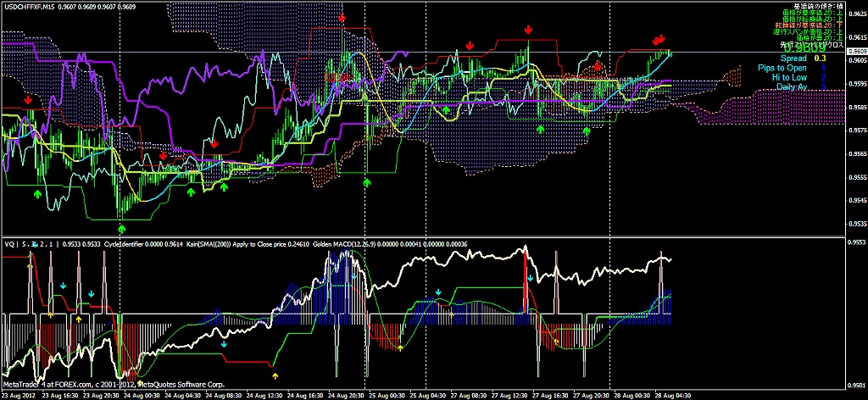Click the current price tag 0.9609 on price axis

point(855,53)
